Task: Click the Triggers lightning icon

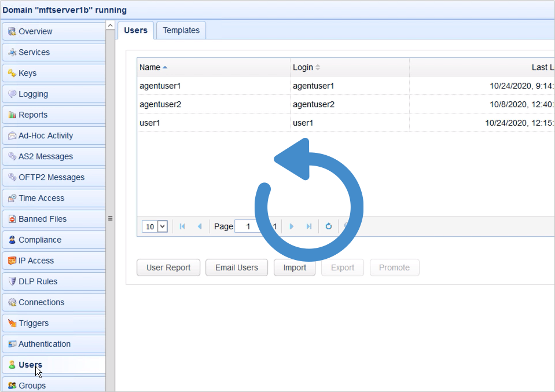Action: pos(13,323)
